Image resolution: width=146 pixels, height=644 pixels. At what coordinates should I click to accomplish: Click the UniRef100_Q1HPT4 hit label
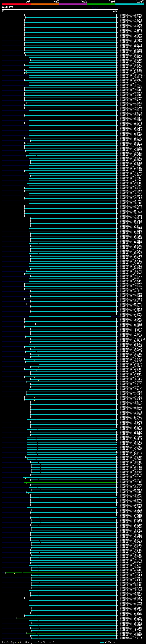(x=131, y=600)
